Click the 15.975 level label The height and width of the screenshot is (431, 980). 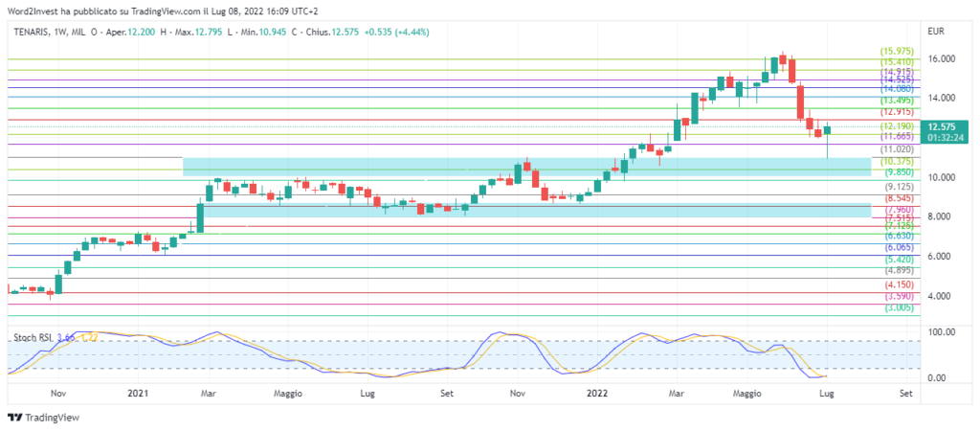[898, 52]
